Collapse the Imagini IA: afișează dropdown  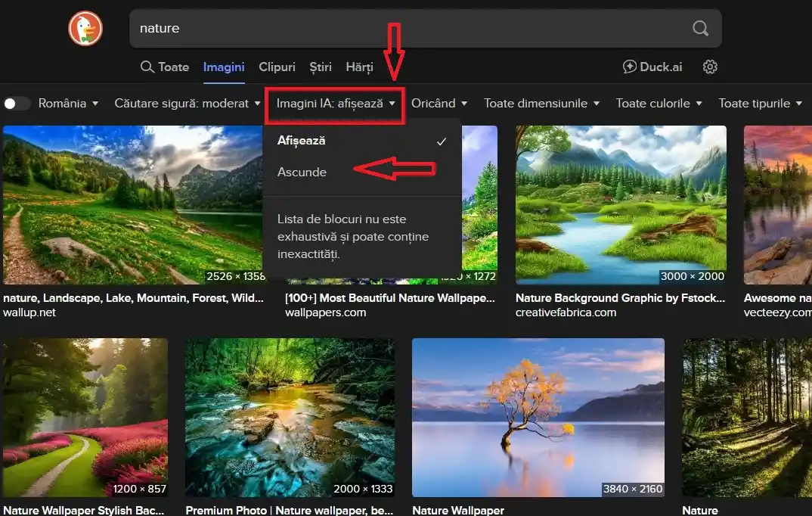(336, 104)
